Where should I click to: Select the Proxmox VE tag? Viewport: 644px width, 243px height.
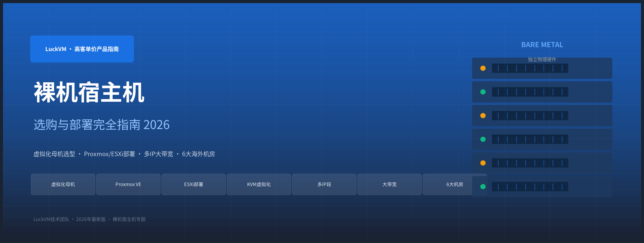click(x=128, y=184)
